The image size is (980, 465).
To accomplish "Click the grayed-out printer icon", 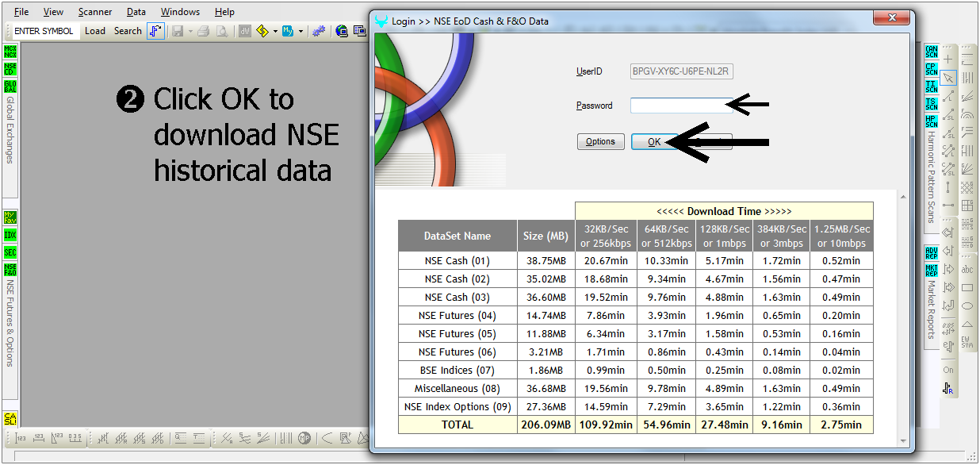I will pyautogui.click(x=204, y=31).
